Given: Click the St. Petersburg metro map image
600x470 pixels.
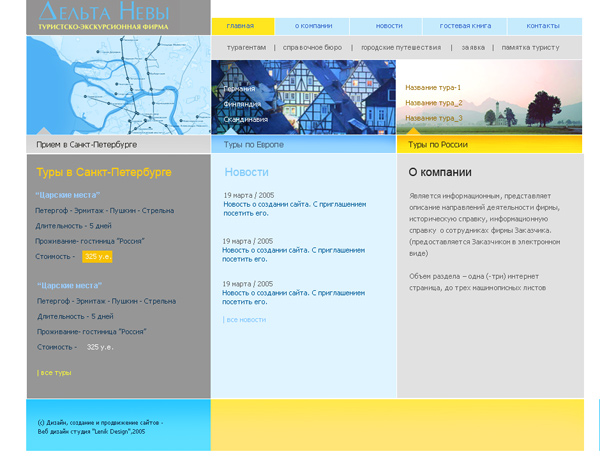Looking at the screenshot, I should coord(118,85).
